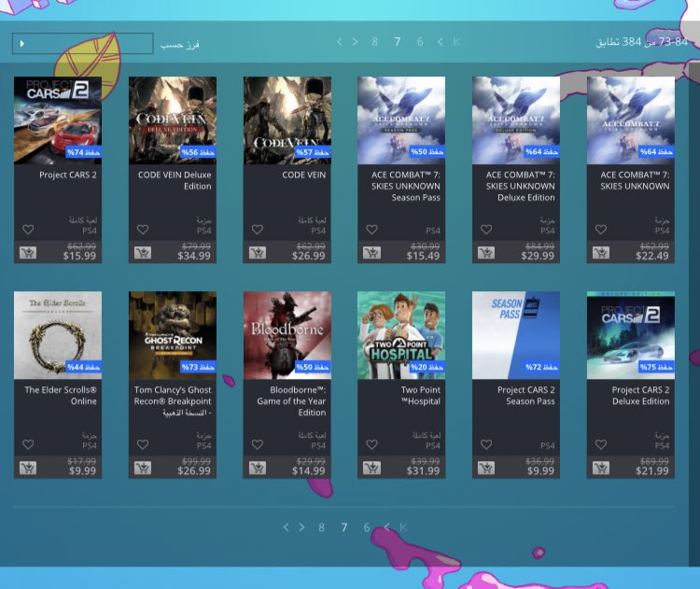This screenshot has width=700, height=589.
Task: Select page 7 in bottom pagination
Action: (x=344, y=527)
